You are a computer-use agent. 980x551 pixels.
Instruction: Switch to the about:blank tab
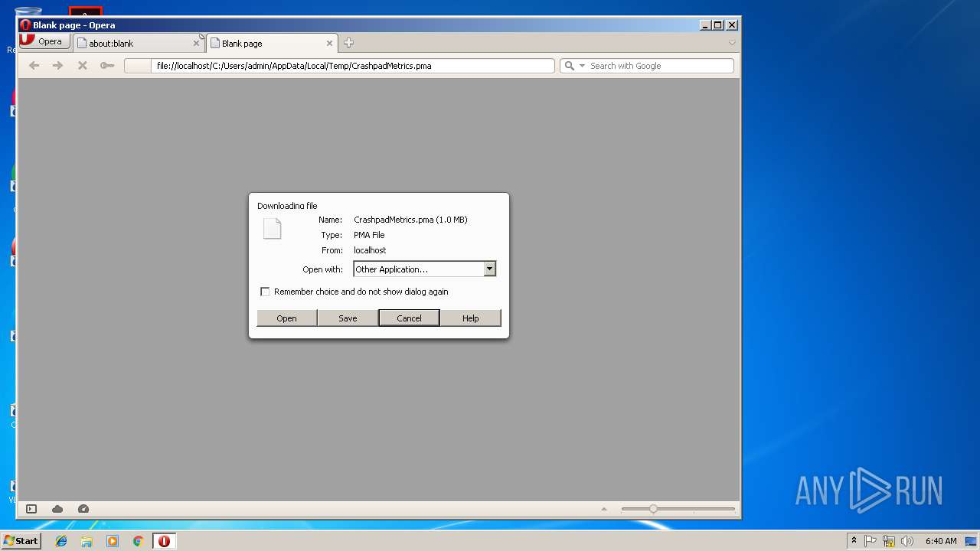[x=138, y=44]
